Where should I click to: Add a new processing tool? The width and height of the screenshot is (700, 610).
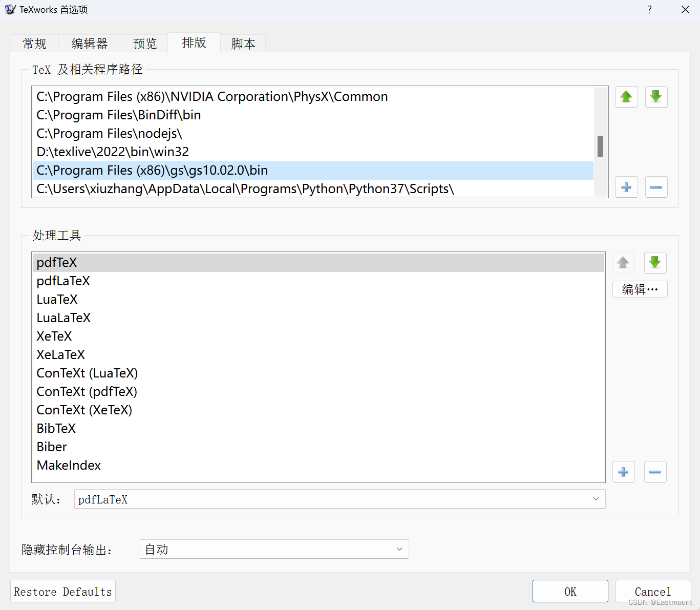tap(623, 472)
